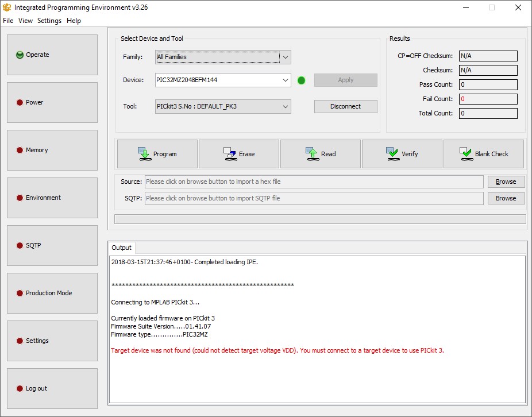Expand the Device combo box arrow
The height and width of the screenshot is (417, 532).
(286, 80)
